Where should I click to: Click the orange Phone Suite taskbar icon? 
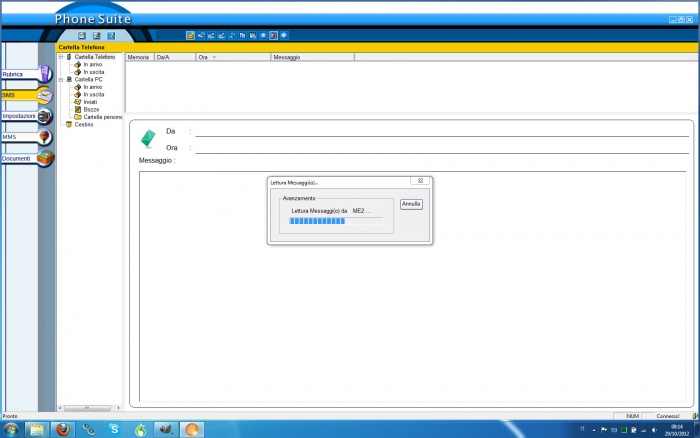pyautogui.click(x=192, y=430)
